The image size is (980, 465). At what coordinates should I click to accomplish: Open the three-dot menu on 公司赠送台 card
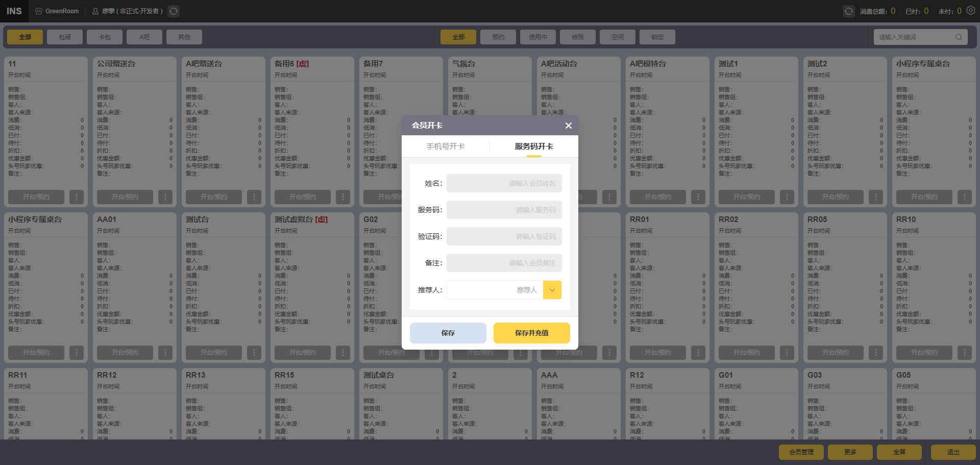click(165, 197)
